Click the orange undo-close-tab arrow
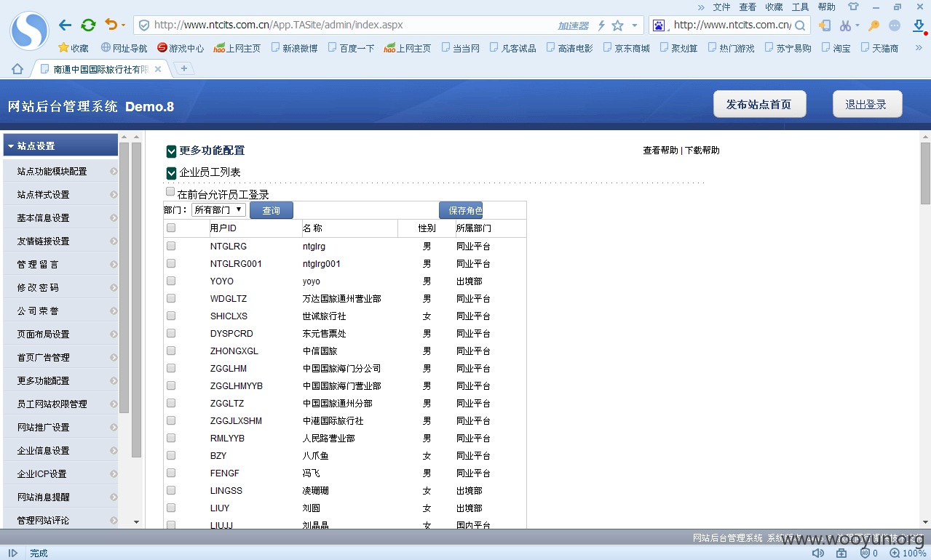The width and height of the screenshot is (931, 560). 111,25
